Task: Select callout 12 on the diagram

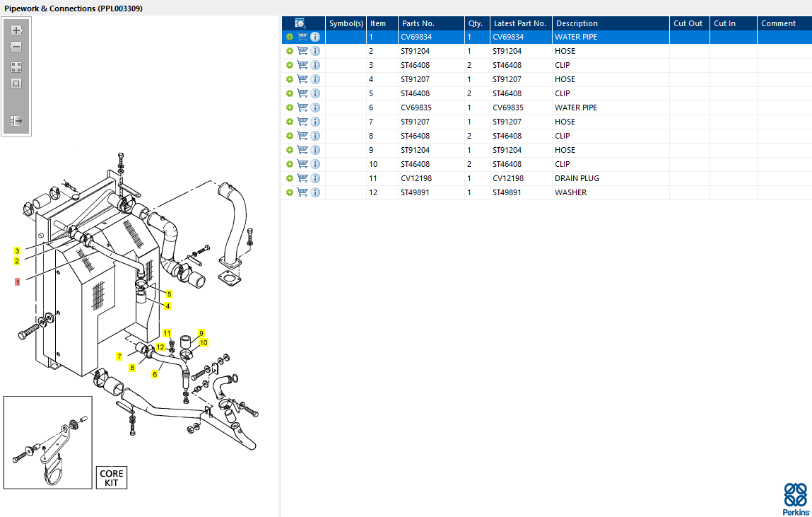Action: pyautogui.click(x=160, y=347)
